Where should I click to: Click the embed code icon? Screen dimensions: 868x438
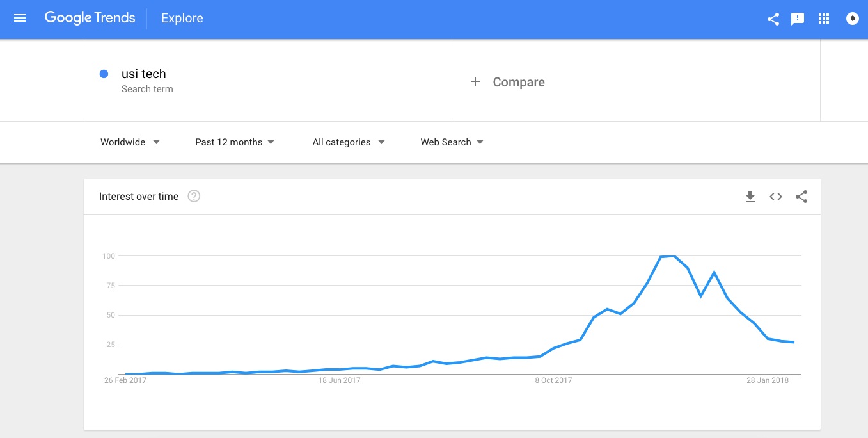point(776,197)
